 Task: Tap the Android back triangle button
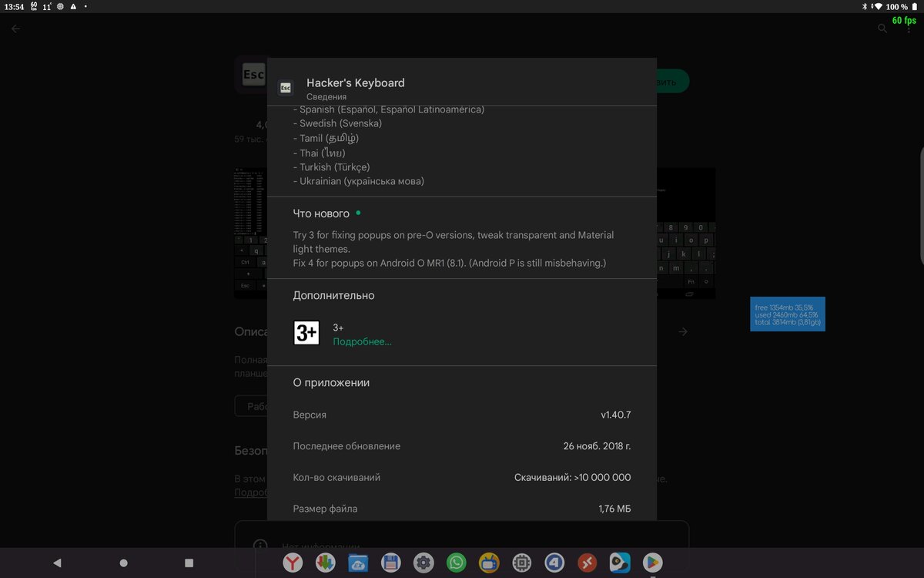(57, 563)
